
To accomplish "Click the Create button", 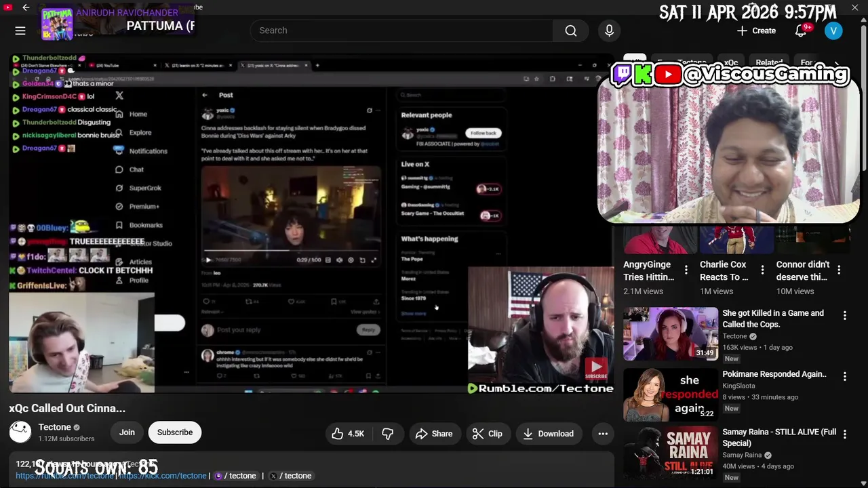I will click(756, 30).
